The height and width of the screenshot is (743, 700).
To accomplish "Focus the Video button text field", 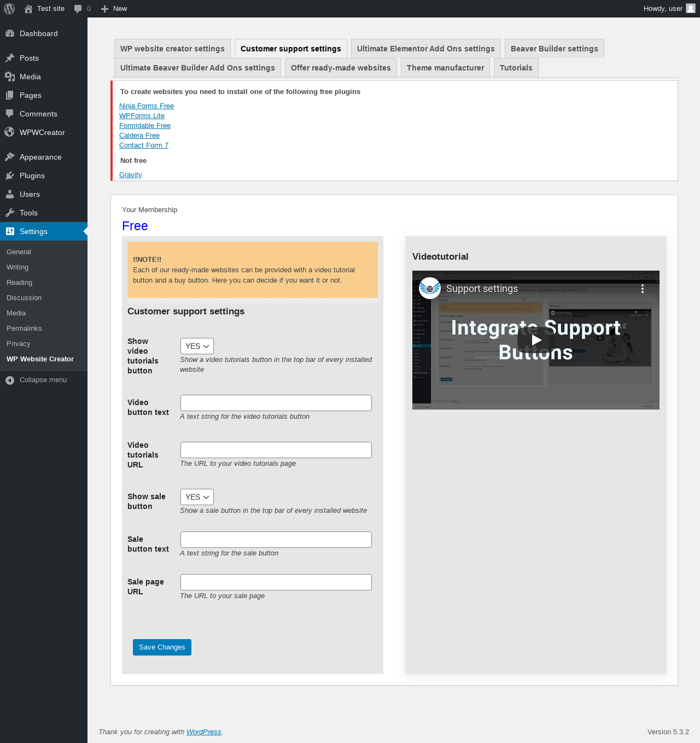I will point(276,403).
